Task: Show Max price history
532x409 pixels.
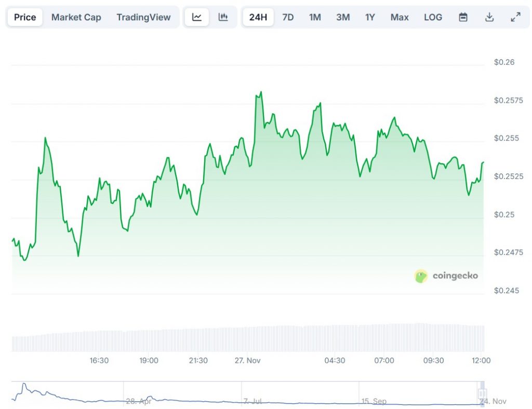Action: pyautogui.click(x=399, y=17)
